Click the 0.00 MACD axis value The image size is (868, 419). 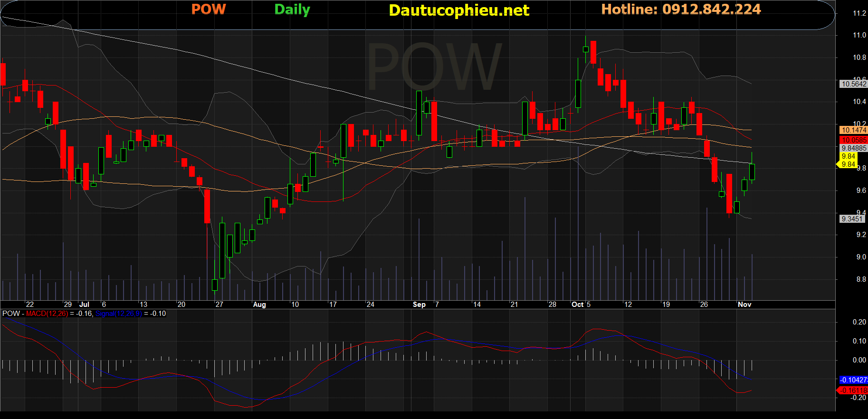[859, 360]
